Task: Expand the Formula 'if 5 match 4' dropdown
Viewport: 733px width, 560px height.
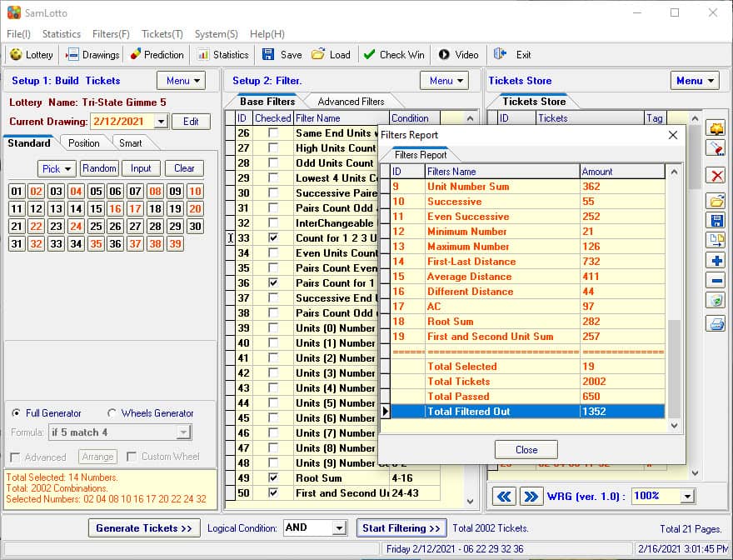Action: [184, 432]
